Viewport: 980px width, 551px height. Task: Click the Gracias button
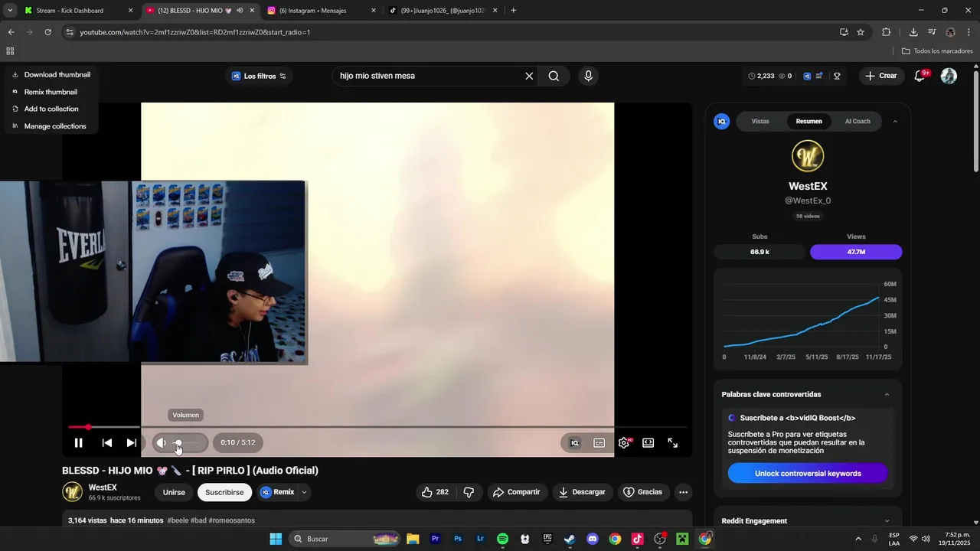point(642,492)
